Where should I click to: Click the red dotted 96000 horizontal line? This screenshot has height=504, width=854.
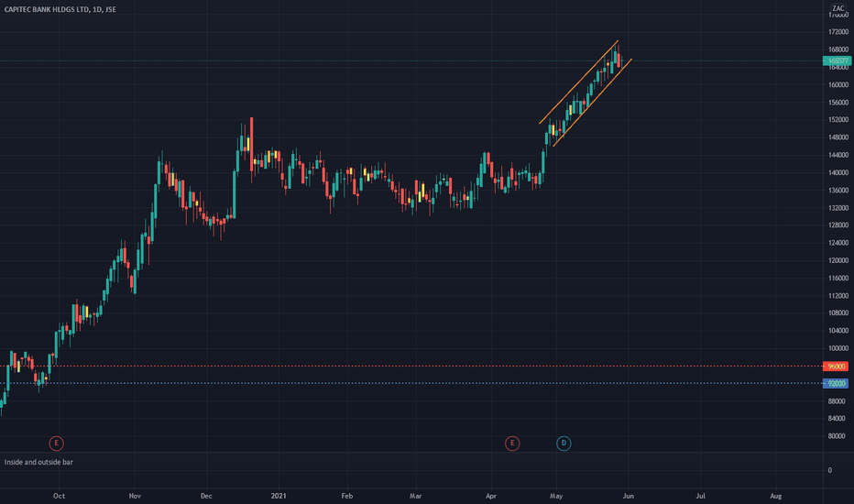(411, 367)
